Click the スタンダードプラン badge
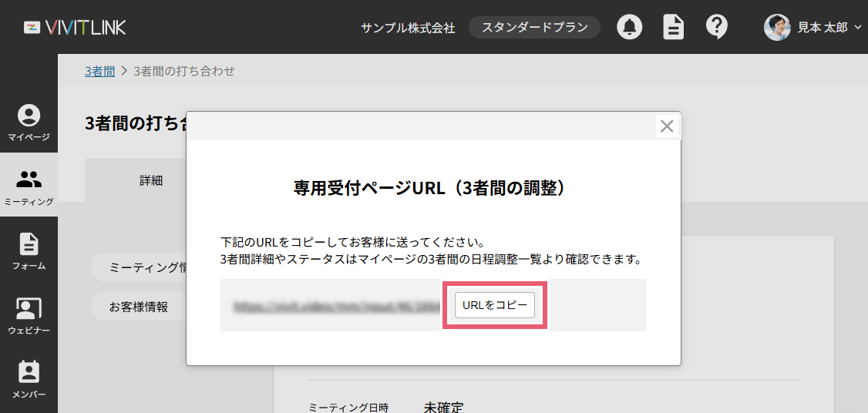The width and height of the screenshot is (868, 413). (534, 27)
